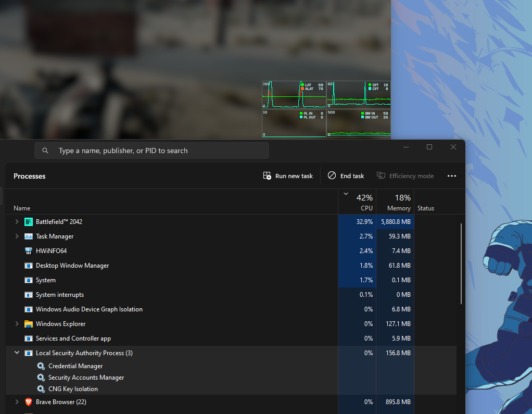Select the Desktop Window Manager row

tap(231, 266)
